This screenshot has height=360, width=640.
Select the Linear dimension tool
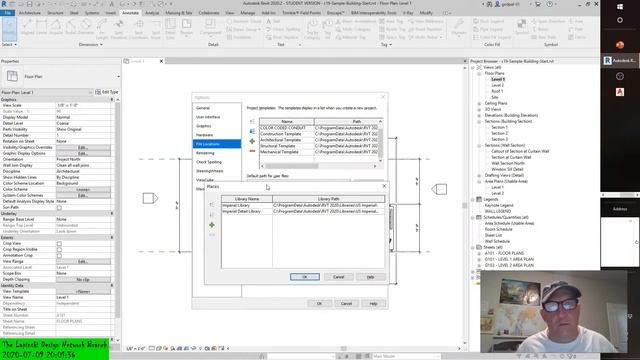(42, 28)
